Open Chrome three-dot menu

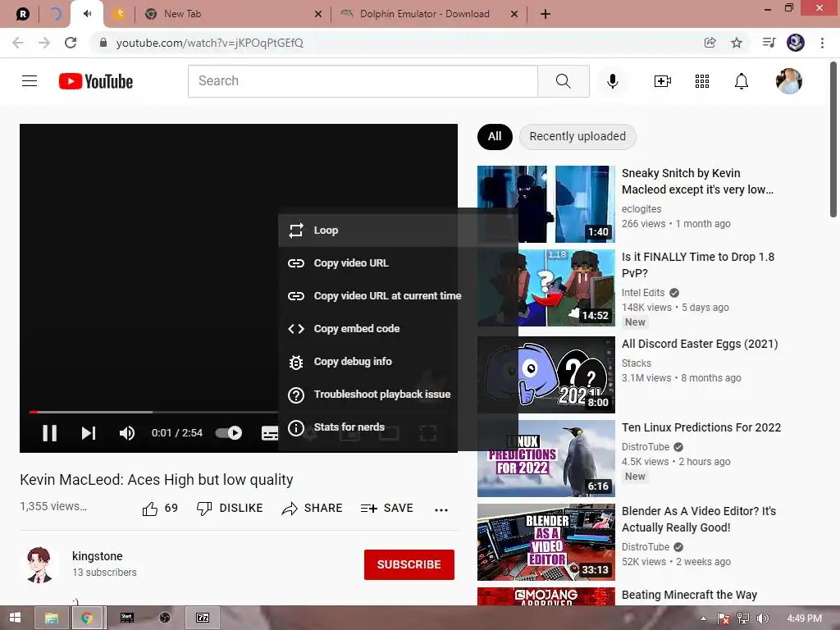click(x=822, y=43)
